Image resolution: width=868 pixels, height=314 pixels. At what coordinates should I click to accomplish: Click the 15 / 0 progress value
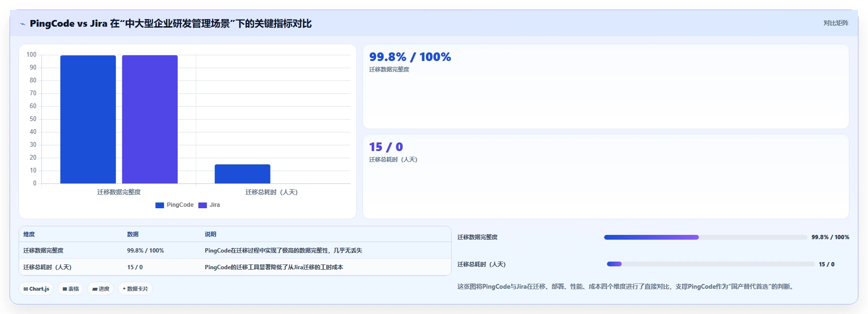827,264
